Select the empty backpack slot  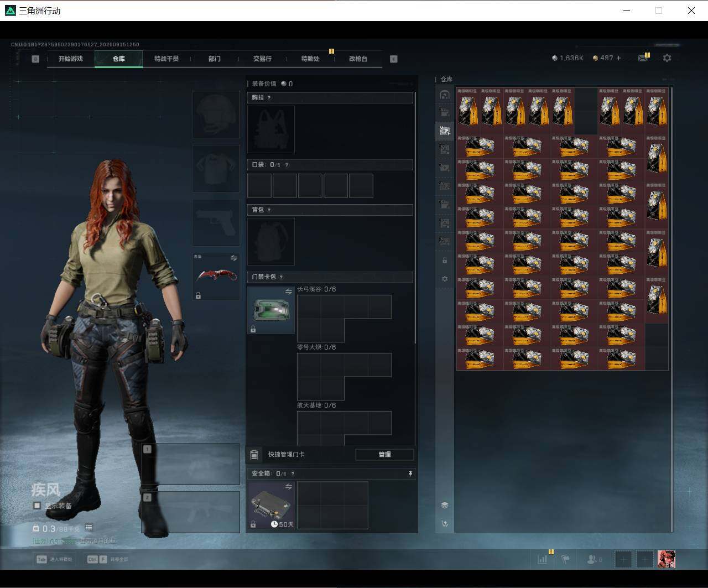271,242
